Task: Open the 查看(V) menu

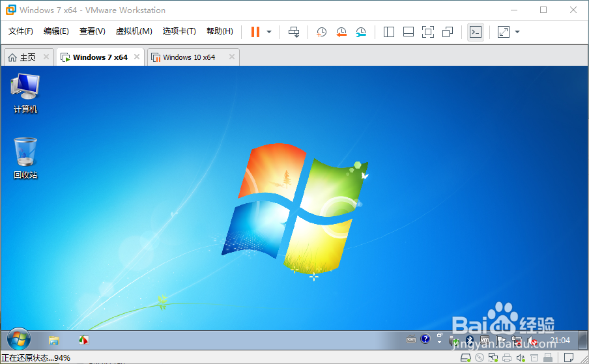Action: (92, 31)
